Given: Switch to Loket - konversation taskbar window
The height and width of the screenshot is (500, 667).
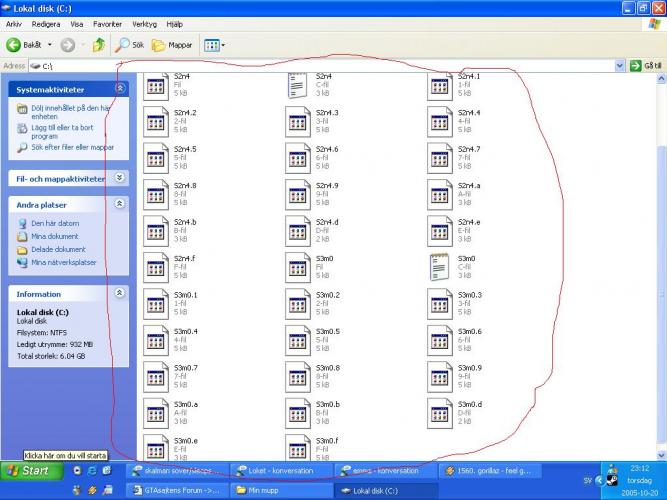Looking at the screenshot, I should [x=281, y=471].
